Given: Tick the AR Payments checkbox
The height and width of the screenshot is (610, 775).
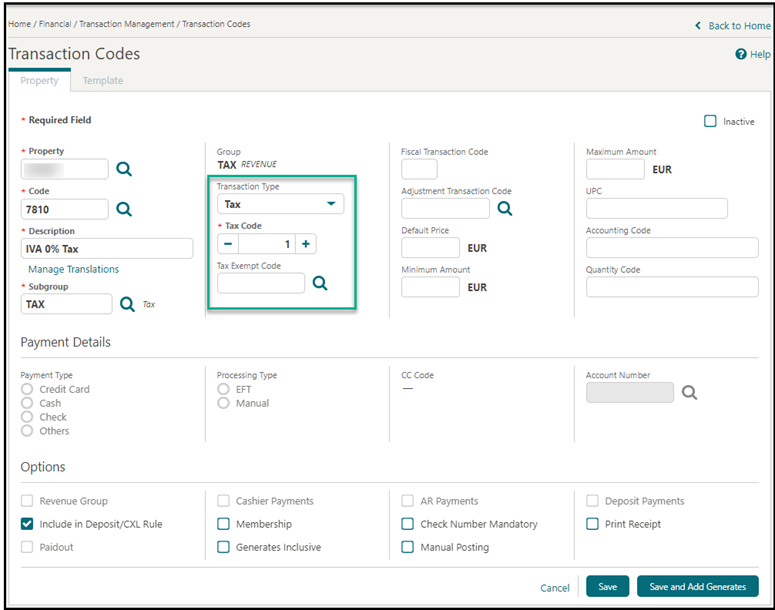Looking at the screenshot, I should 407,501.
